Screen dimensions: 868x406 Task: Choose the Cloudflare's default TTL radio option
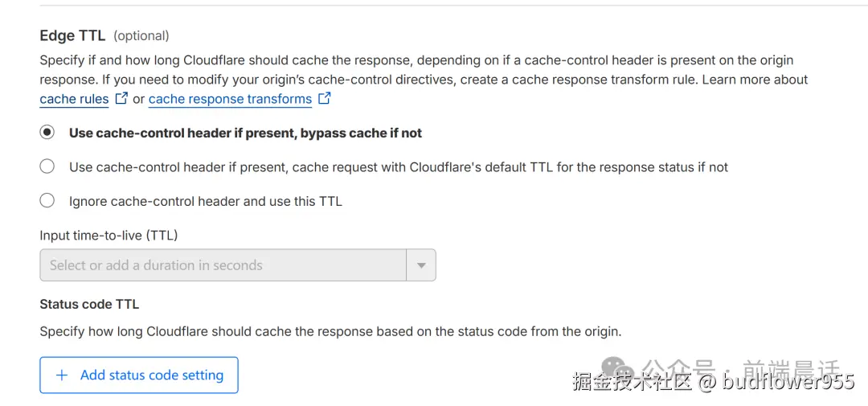(47, 166)
